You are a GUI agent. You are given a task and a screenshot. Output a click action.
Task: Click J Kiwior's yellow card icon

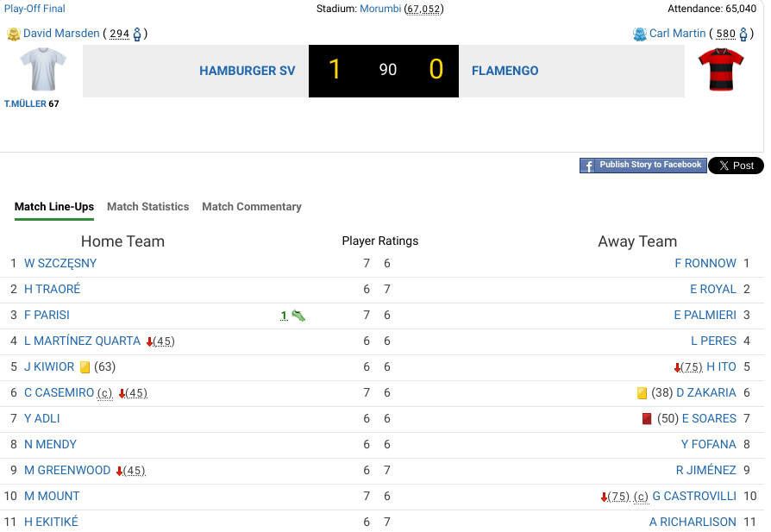[85, 367]
